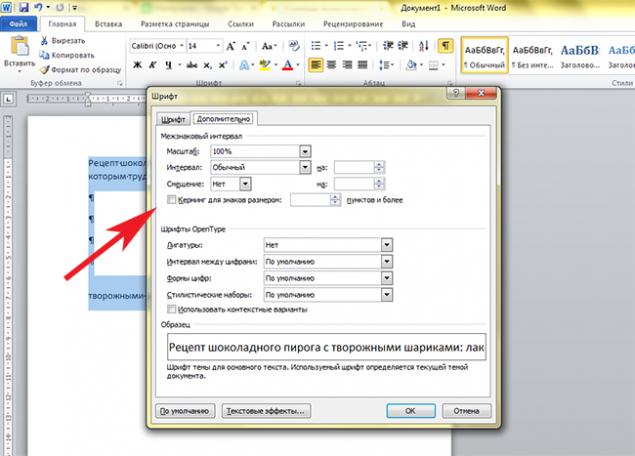Expand the Смещение Нет dropdown

pyautogui.click(x=245, y=184)
